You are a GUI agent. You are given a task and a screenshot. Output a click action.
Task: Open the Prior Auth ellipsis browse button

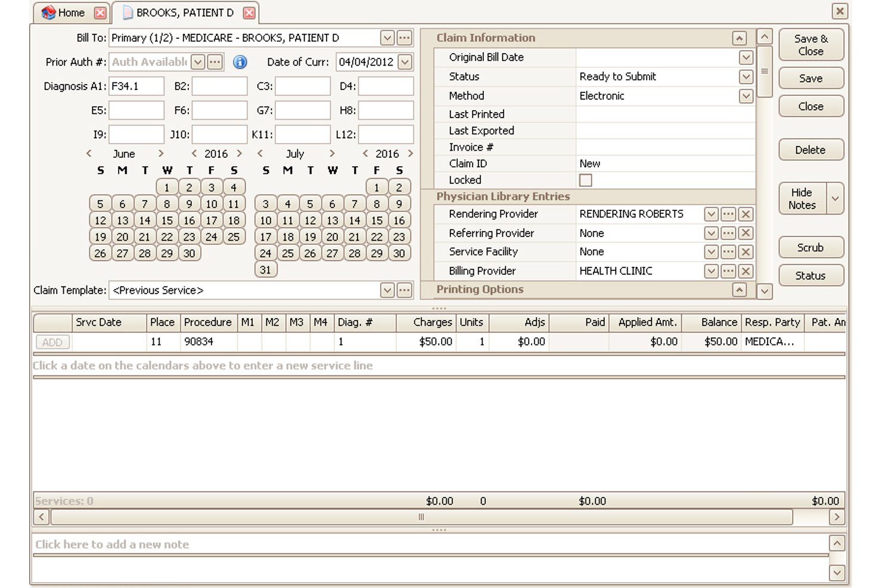pyautogui.click(x=215, y=62)
